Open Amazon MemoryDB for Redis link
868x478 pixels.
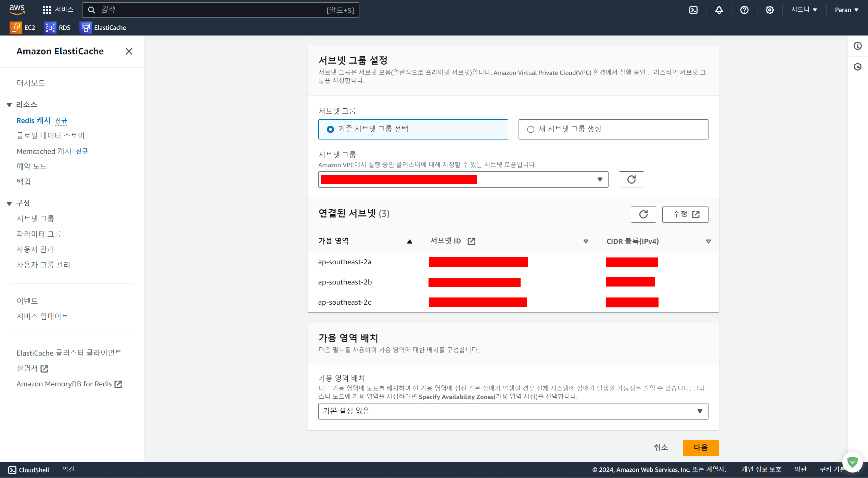pyautogui.click(x=64, y=384)
